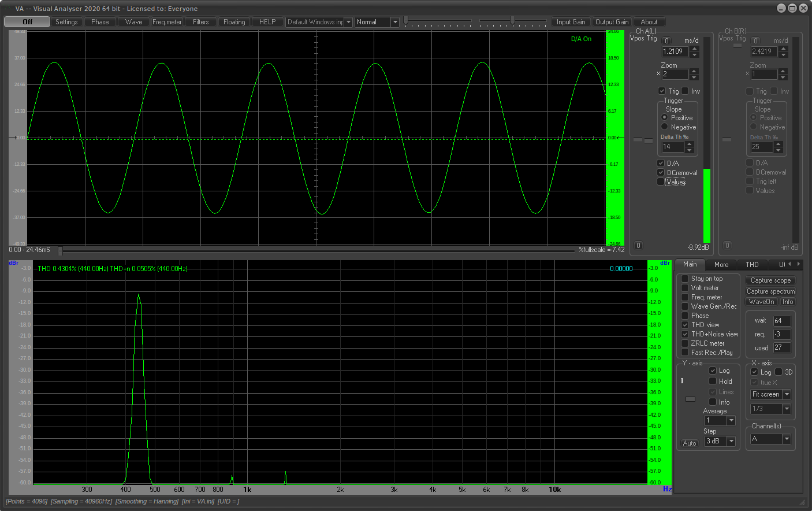812x511 pixels.
Task: Click Floating in the top toolbar
Action: [234, 22]
